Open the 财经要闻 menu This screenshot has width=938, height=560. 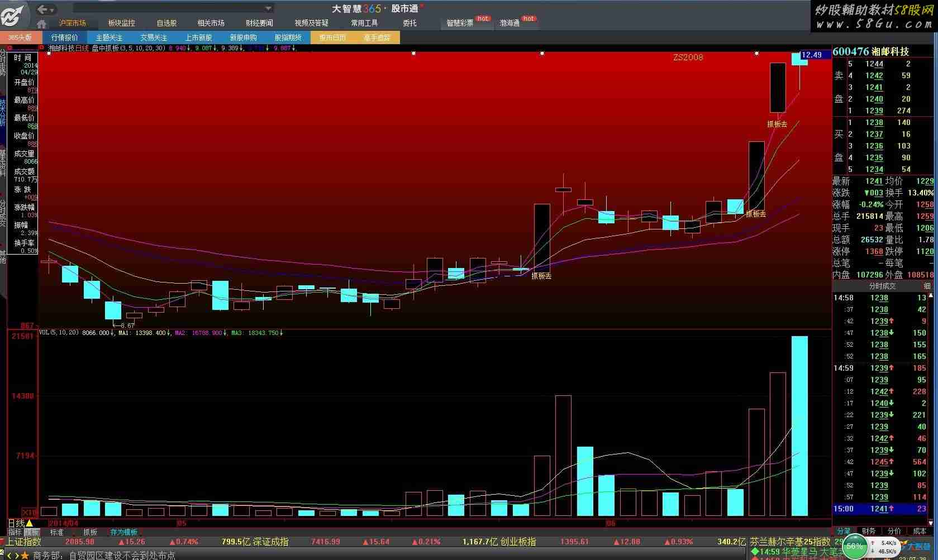pyautogui.click(x=259, y=23)
